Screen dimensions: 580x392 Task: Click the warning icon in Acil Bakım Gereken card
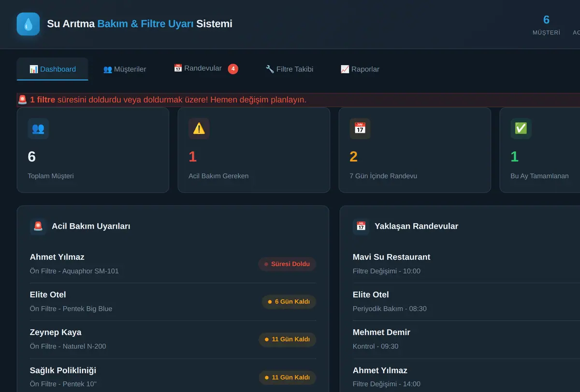[199, 129]
